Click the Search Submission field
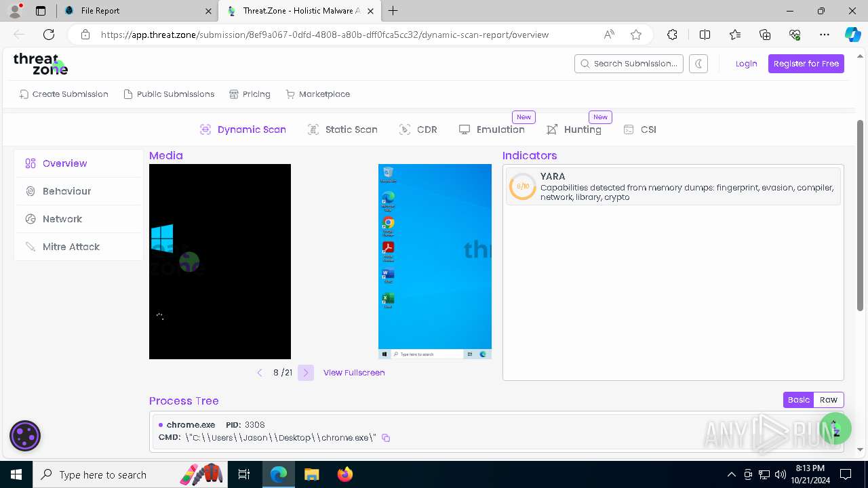Viewport: 868px width, 488px height. pyautogui.click(x=629, y=64)
